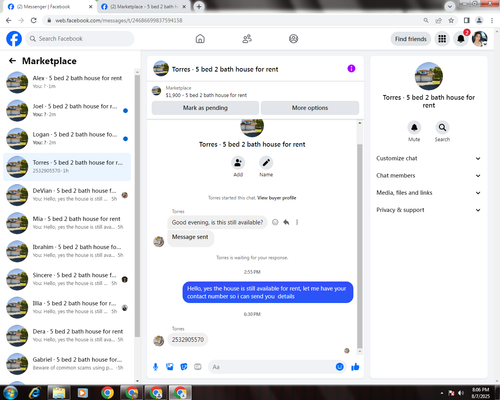Open Windows Start button
The width and height of the screenshot is (500, 400).
pyautogui.click(x=10, y=393)
